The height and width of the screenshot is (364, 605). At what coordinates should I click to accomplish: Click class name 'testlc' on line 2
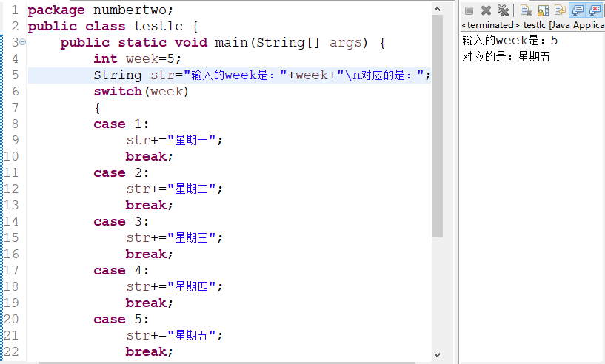click(x=158, y=26)
